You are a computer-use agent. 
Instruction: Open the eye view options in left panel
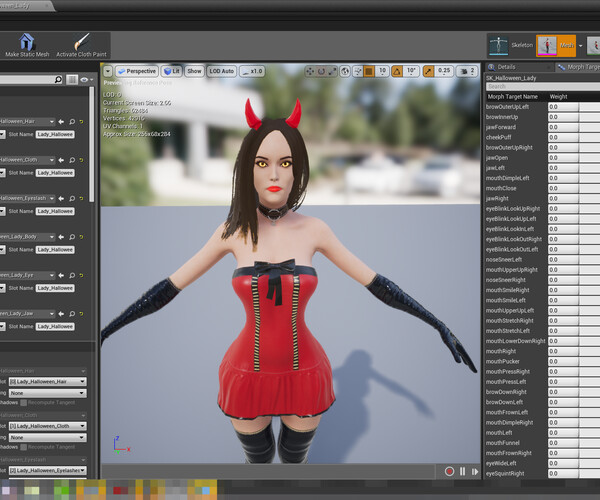pyautogui.click(x=86, y=80)
